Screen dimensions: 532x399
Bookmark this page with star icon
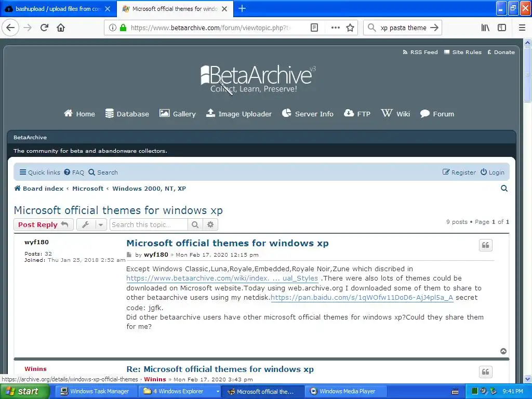[x=350, y=28]
